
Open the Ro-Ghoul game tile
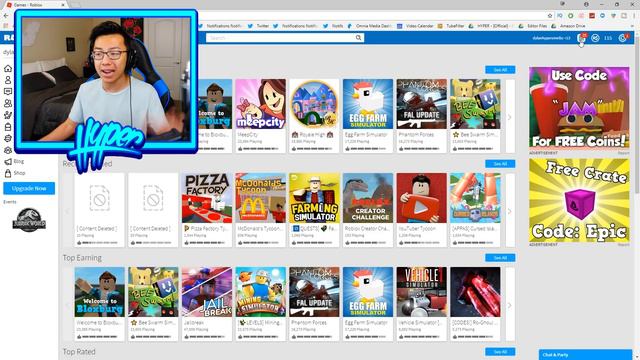coord(475,304)
